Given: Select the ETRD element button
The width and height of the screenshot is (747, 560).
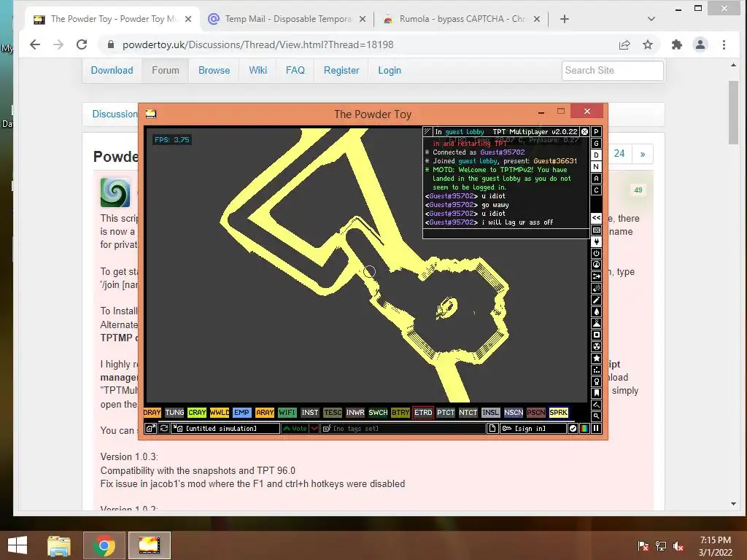Looking at the screenshot, I should [423, 413].
